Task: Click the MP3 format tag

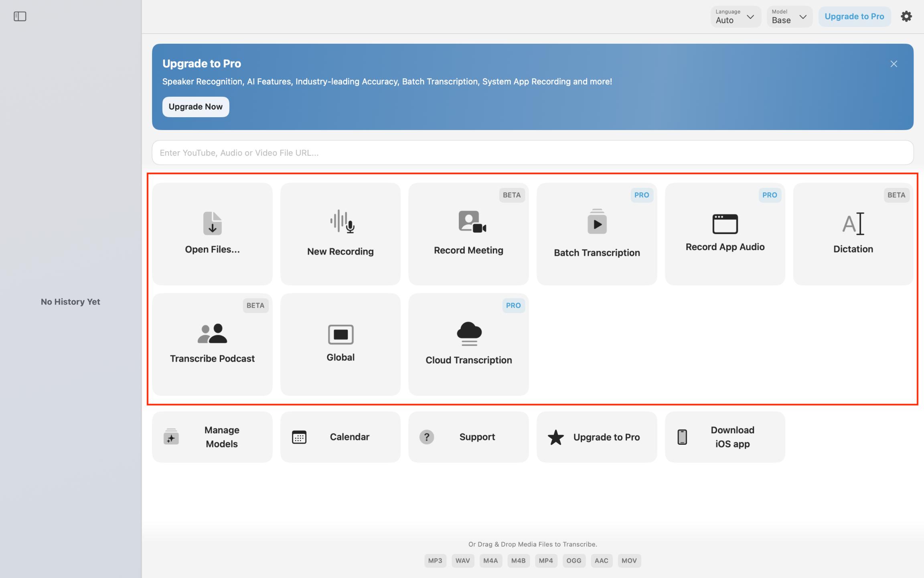Action: [435, 561]
